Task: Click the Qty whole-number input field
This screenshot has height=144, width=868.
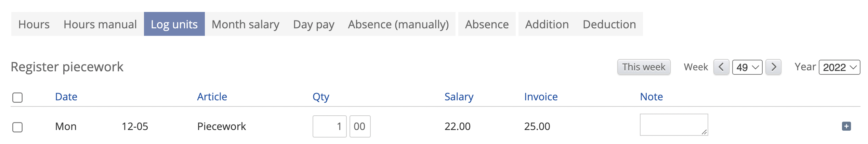Action: click(329, 127)
